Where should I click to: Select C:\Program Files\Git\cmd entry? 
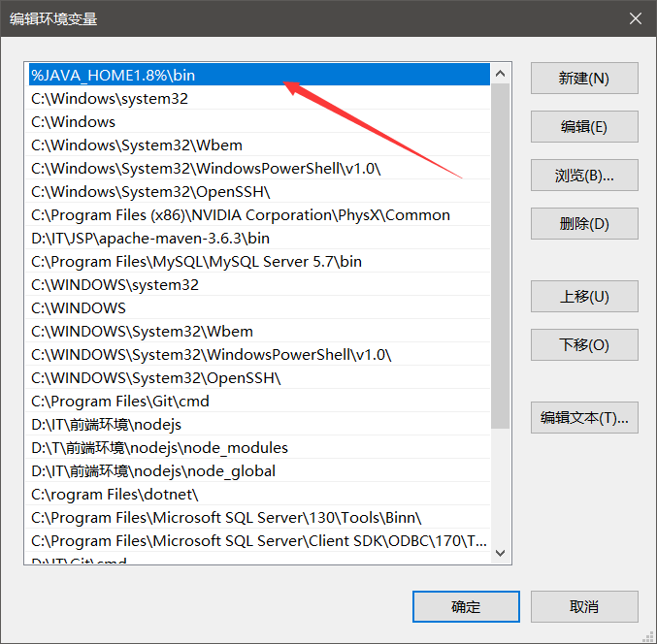pos(259,402)
